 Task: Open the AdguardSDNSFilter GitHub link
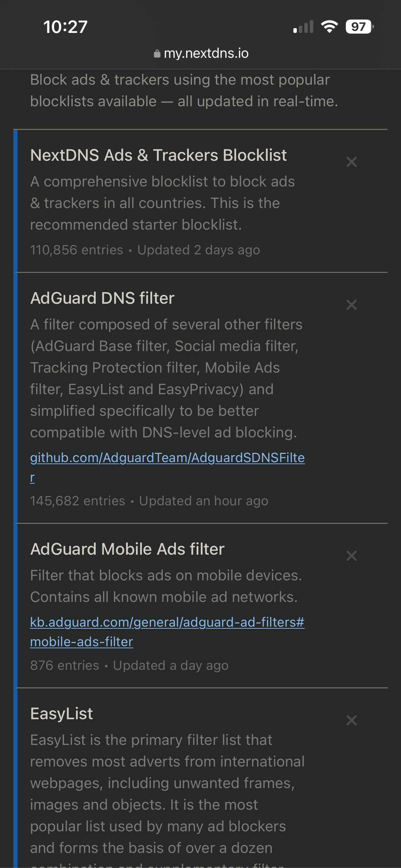(x=167, y=458)
